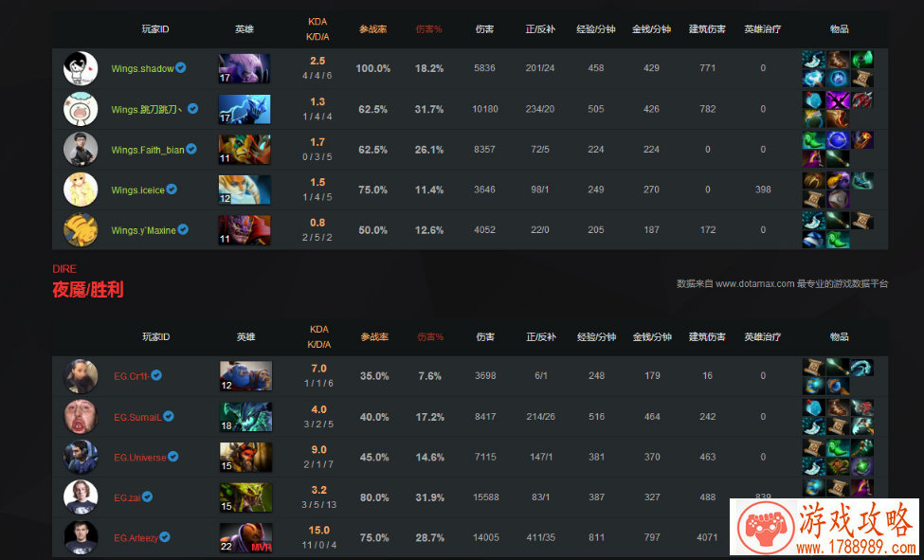
Task: Open player avatar of Wings.Faith_bian
Action: point(81,149)
